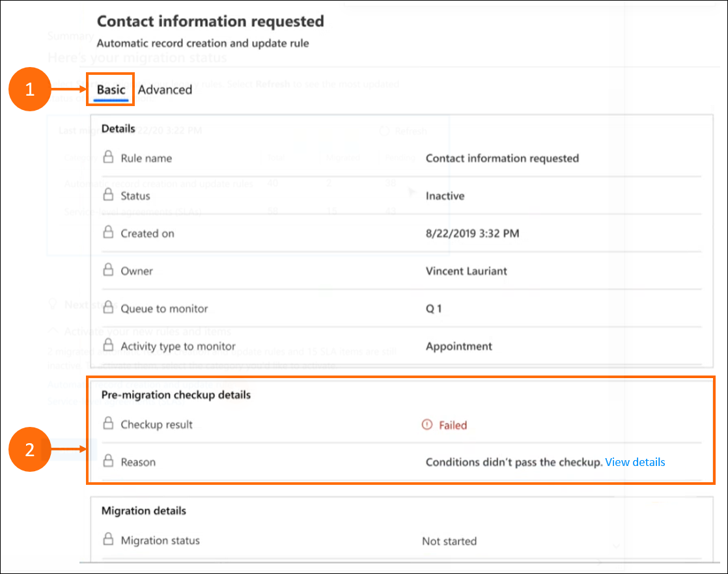Viewport: 728px width, 574px height.
Task: Click the lock icon next to Status
Action: (109, 195)
